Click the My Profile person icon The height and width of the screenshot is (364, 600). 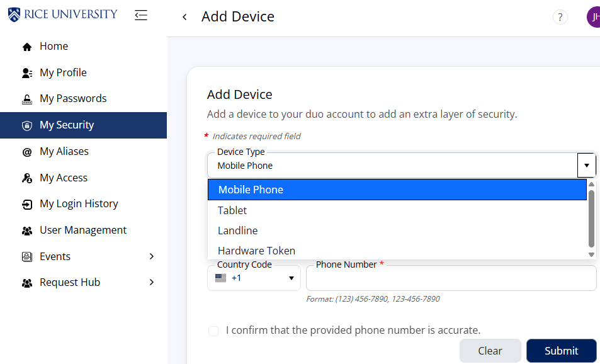point(27,73)
